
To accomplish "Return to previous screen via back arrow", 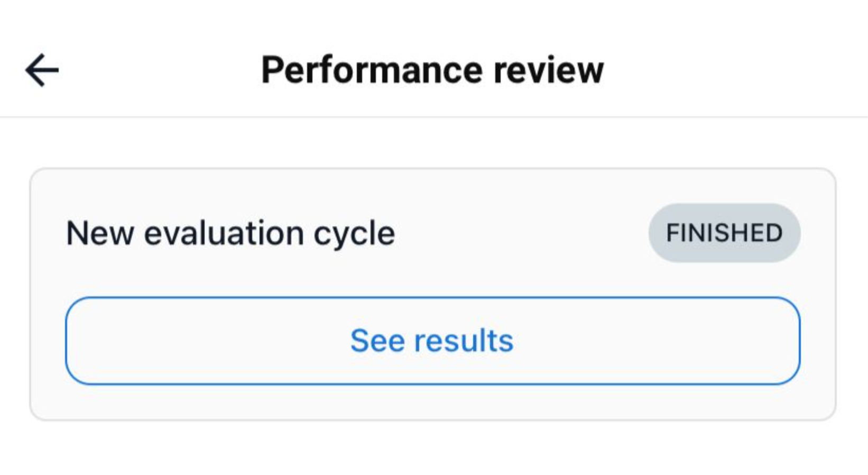I will pos(42,70).
